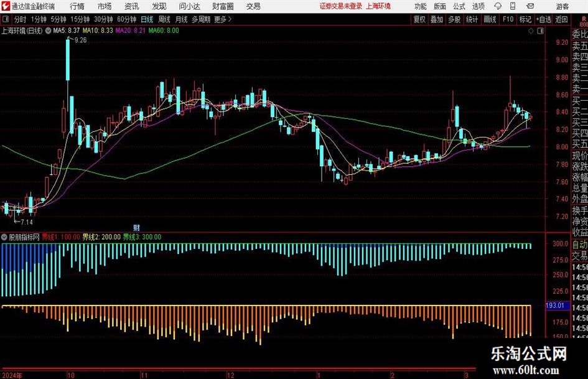Viewport: 588px width, 379px height.
Task: Open the 市场 menu
Action: pyautogui.click(x=105, y=6)
